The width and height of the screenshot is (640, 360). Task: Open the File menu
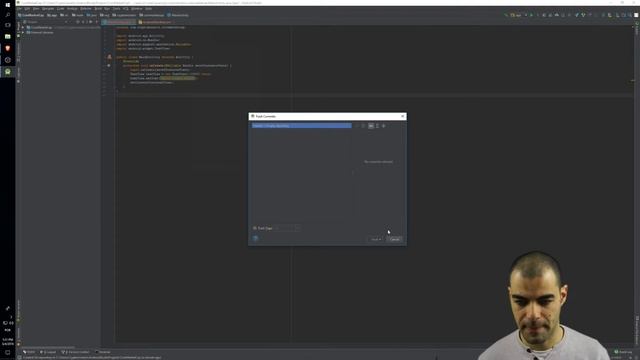[19, 9]
